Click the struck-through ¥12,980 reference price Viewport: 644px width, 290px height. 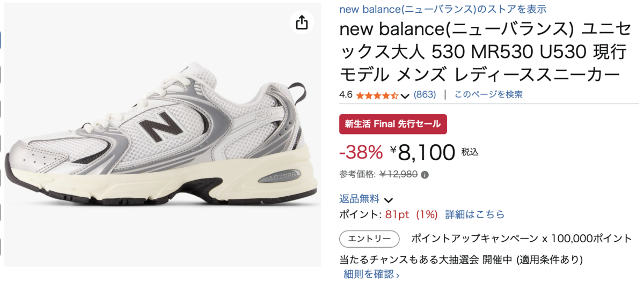(x=398, y=174)
